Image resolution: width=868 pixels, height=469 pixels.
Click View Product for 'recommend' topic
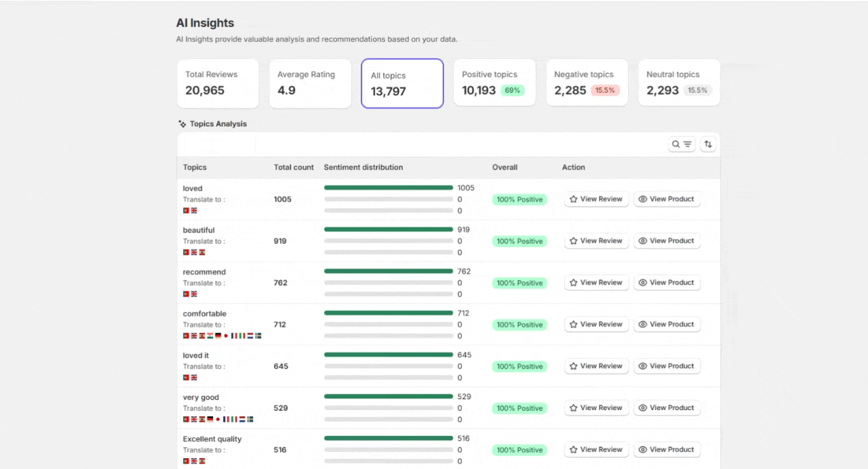pyautogui.click(x=667, y=283)
